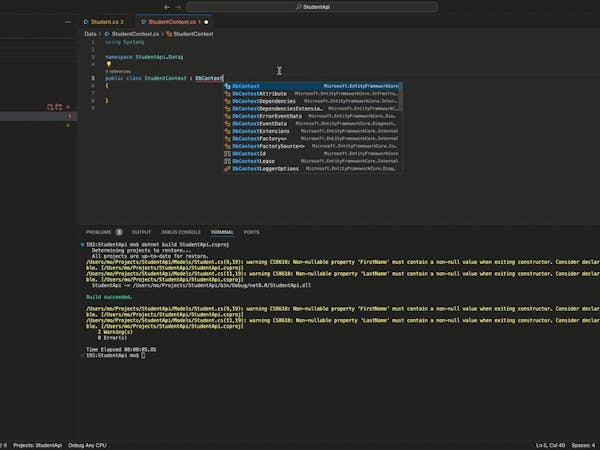Click the Ln 5, Col 40 status bar item

pyautogui.click(x=550, y=445)
